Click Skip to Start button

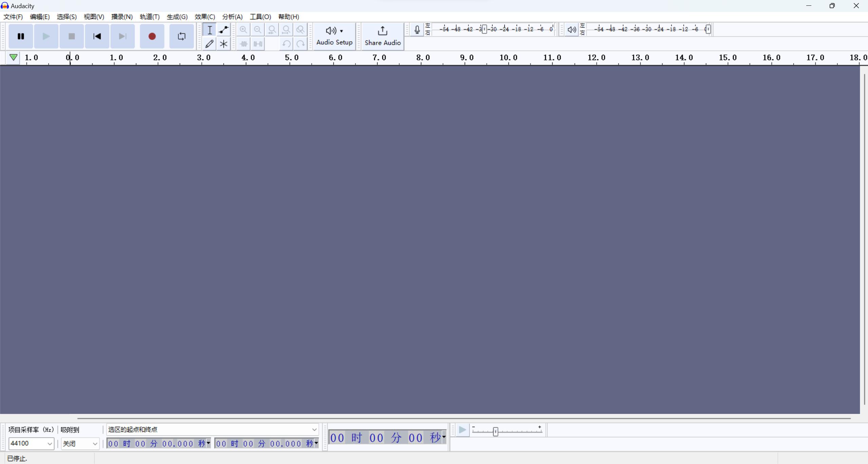click(97, 36)
